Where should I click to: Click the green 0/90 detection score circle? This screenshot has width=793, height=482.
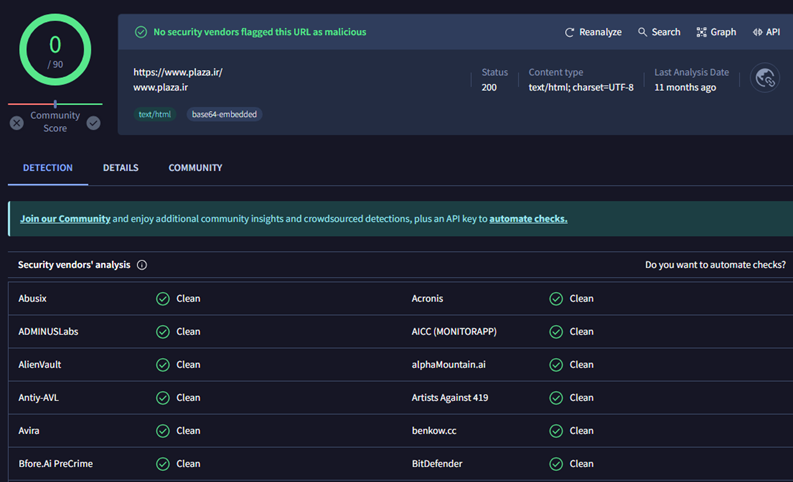[x=55, y=50]
